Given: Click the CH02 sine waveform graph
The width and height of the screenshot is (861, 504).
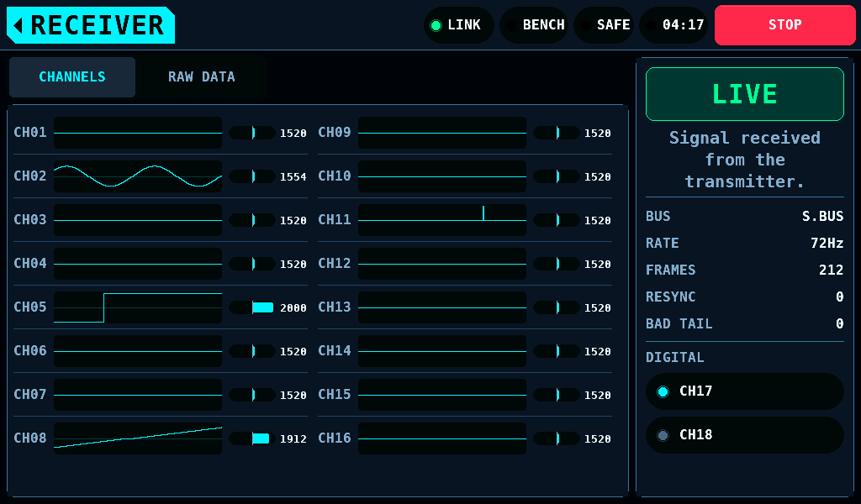Looking at the screenshot, I should (x=138, y=176).
